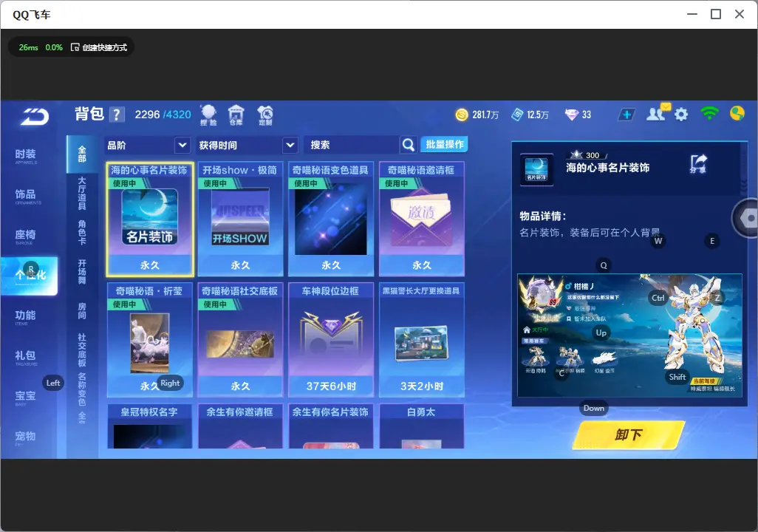
Task: Switch to the 宠物 pet category
Action: click(x=26, y=437)
